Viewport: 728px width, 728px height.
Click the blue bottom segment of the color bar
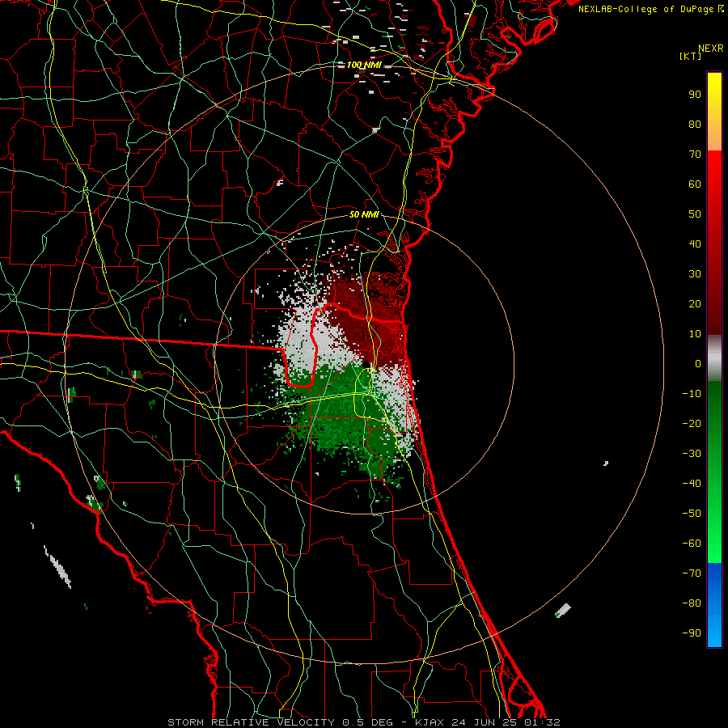pyautogui.click(x=714, y=604)
